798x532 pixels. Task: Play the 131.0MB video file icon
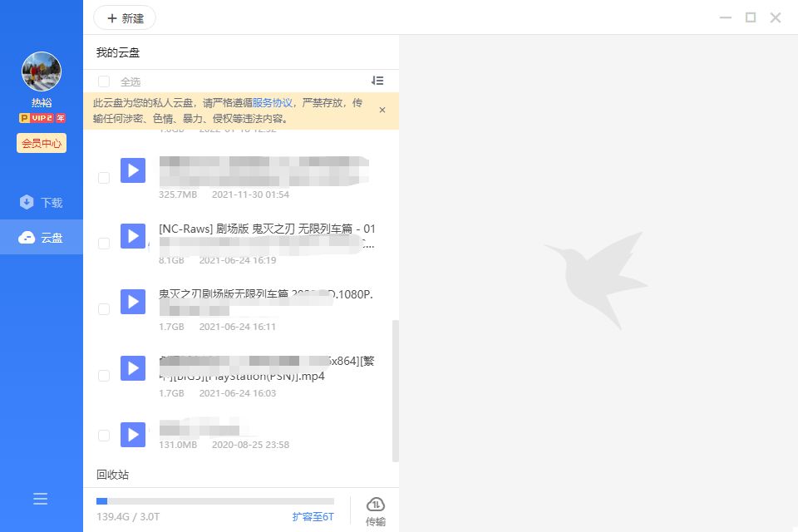(133, 435)
